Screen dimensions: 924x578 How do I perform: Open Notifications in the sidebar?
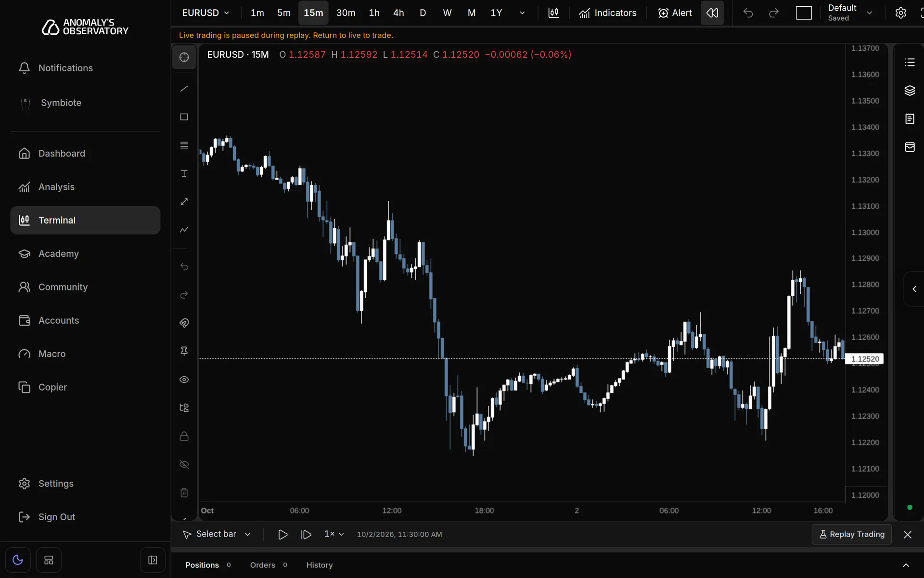[85, 68]
